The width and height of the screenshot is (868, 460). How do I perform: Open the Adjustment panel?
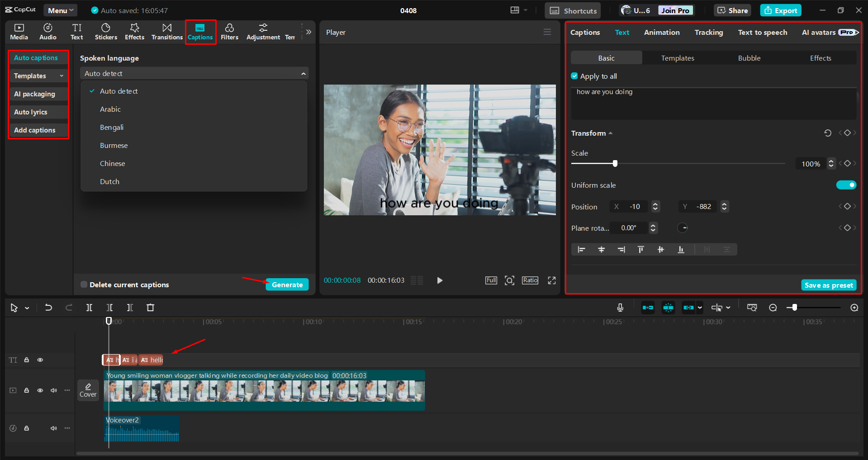click(262, 31)
